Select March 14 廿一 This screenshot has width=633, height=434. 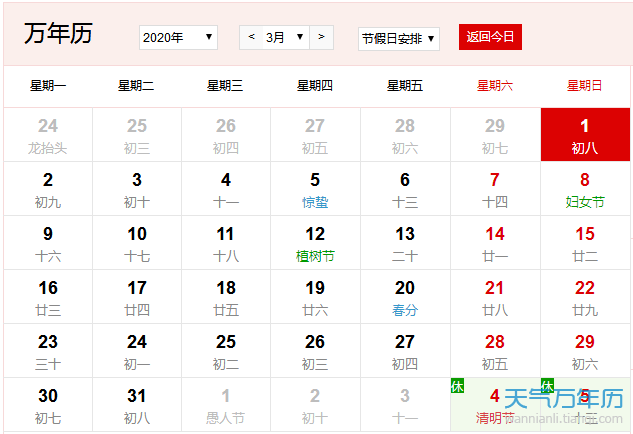tap(495, 243)
